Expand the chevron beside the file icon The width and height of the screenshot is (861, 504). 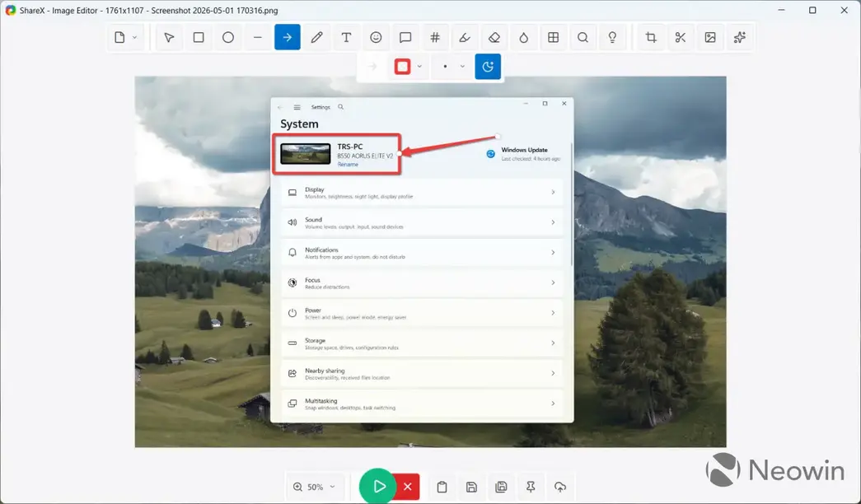(x=134, y=37)
